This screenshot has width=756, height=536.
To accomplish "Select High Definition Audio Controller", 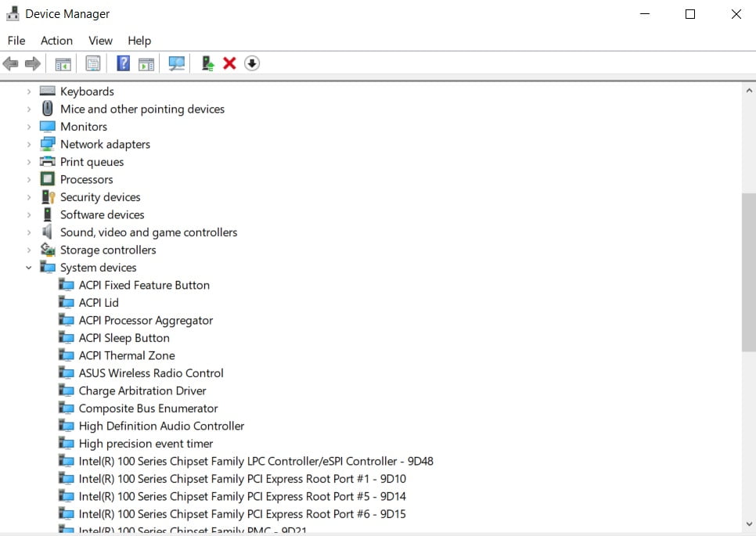I will pyautogui.click(x=161, y=426).
